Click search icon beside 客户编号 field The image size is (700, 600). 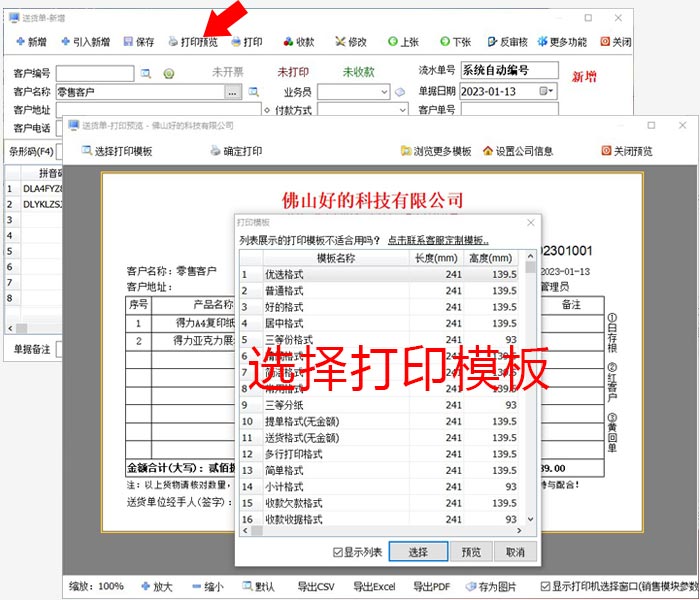pos(146,73)
